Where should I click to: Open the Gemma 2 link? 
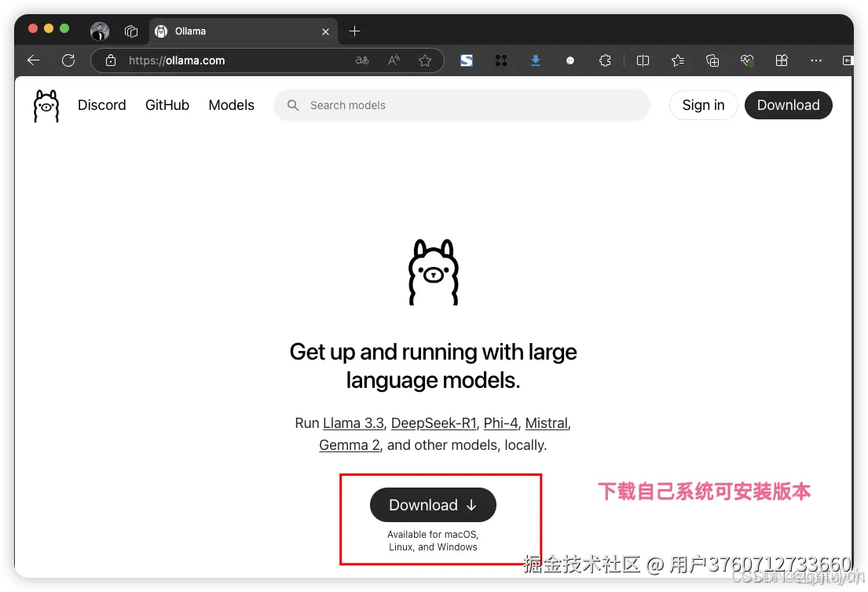(x=350, y=445)
